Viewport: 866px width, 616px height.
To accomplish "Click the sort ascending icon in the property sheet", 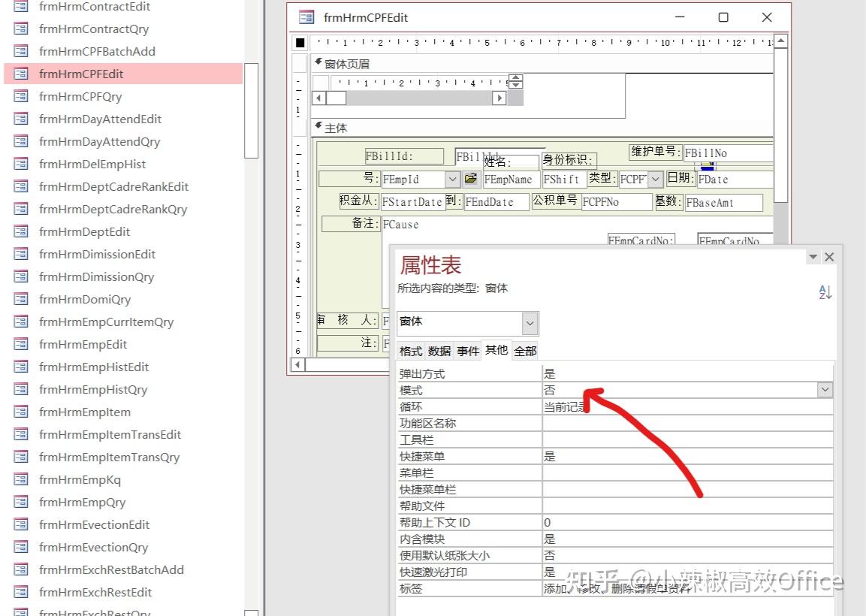I will point(825,292).
